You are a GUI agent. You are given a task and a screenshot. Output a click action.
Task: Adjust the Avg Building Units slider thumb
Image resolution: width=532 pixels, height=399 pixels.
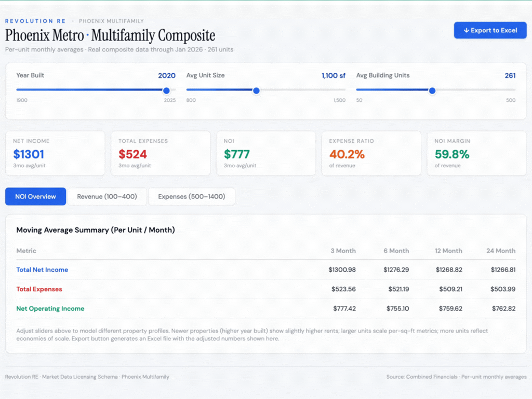click(x=432, y=90)
